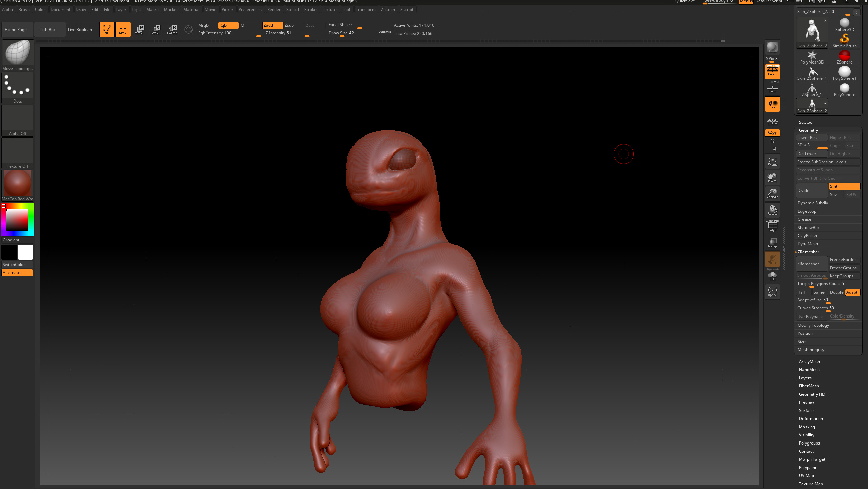
Task: Click the BPR render icon
Action: tap(772, 47)
